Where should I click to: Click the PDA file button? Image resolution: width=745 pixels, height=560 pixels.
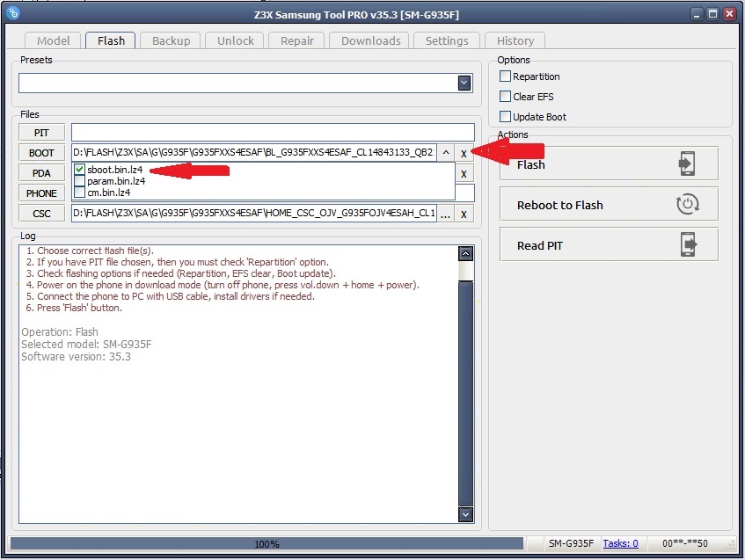coord(42,173)
